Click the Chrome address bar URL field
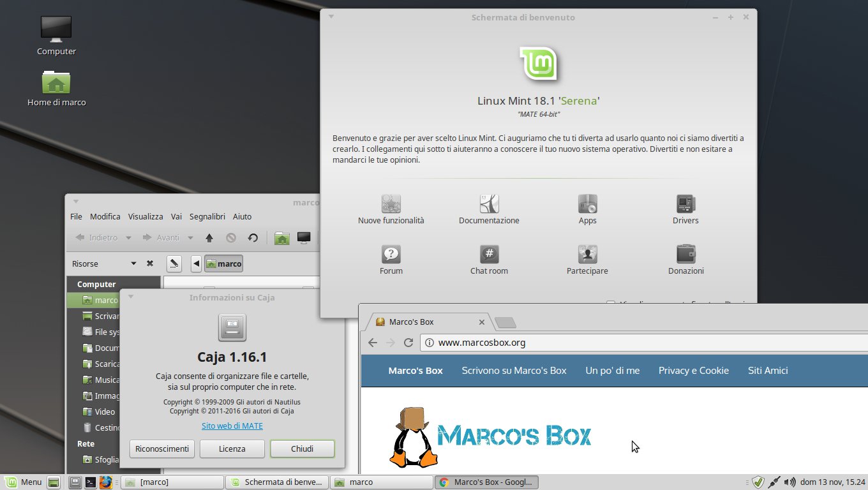868x490 pixels. 644,343
